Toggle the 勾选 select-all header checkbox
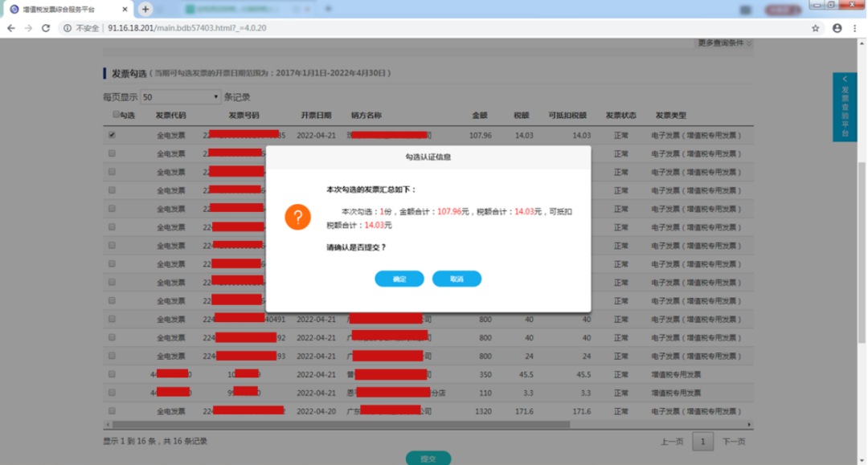Image resolution: width=868 pixels, height=465 pixels. 116,115
